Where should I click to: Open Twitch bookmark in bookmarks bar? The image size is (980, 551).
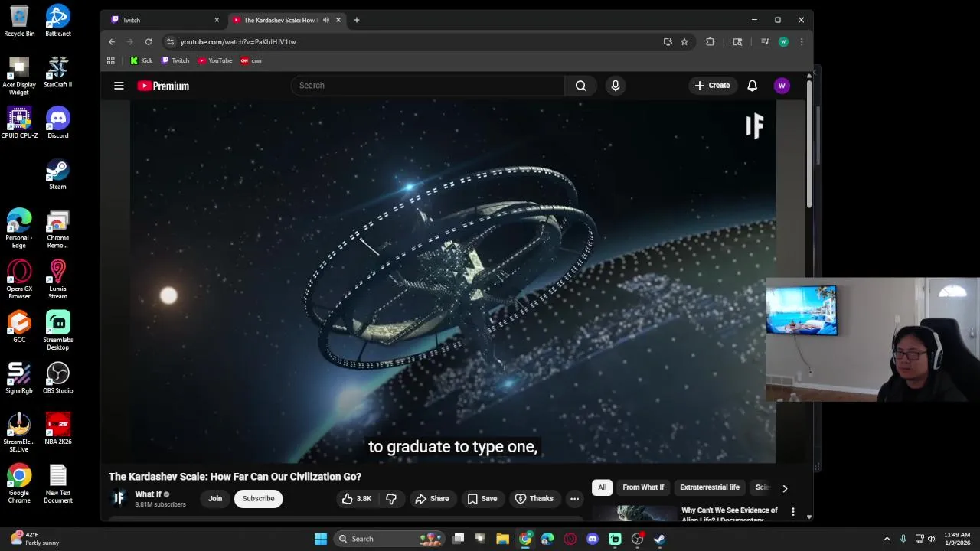176,60
